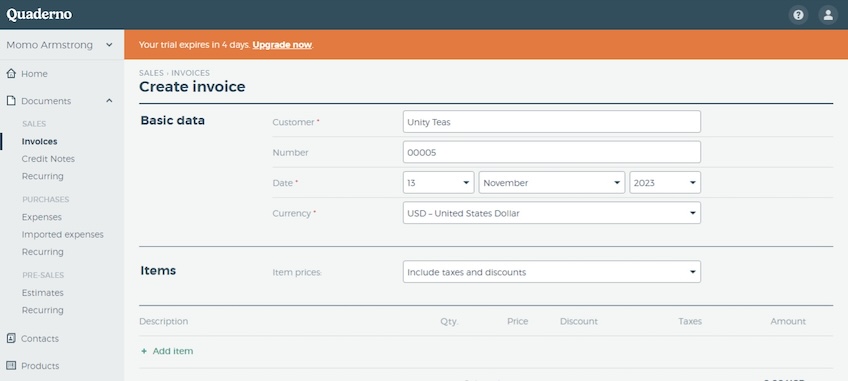Click the Date field label
This screenshot has width=848, height=381.
[282, 183]
